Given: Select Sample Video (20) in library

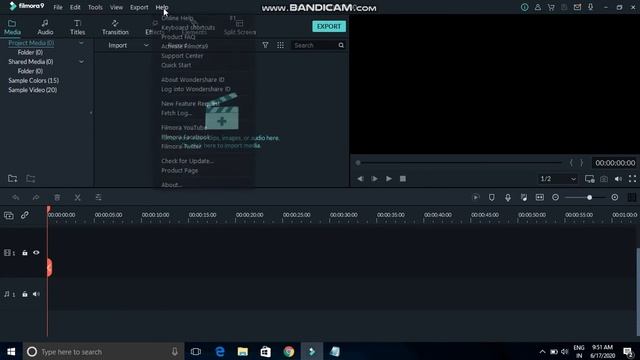Looking at the screenshot, I should (x=33, y=90).
